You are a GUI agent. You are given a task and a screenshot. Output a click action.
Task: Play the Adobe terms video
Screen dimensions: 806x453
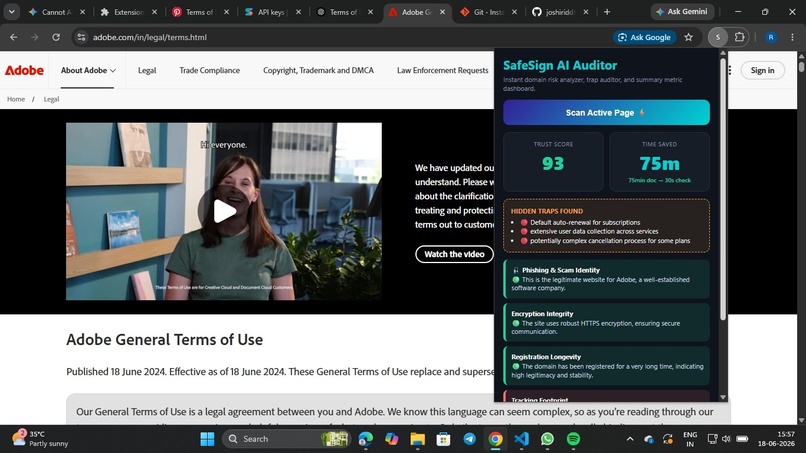224,211
